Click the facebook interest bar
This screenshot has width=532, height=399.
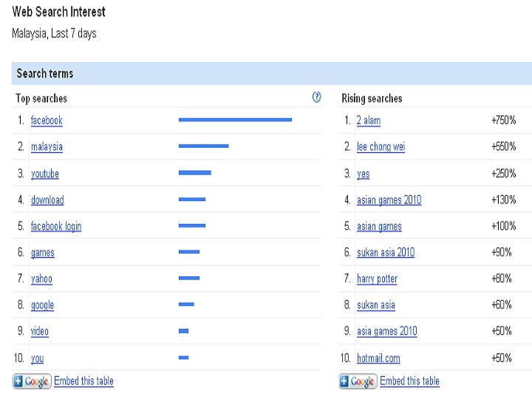point(235,120)
